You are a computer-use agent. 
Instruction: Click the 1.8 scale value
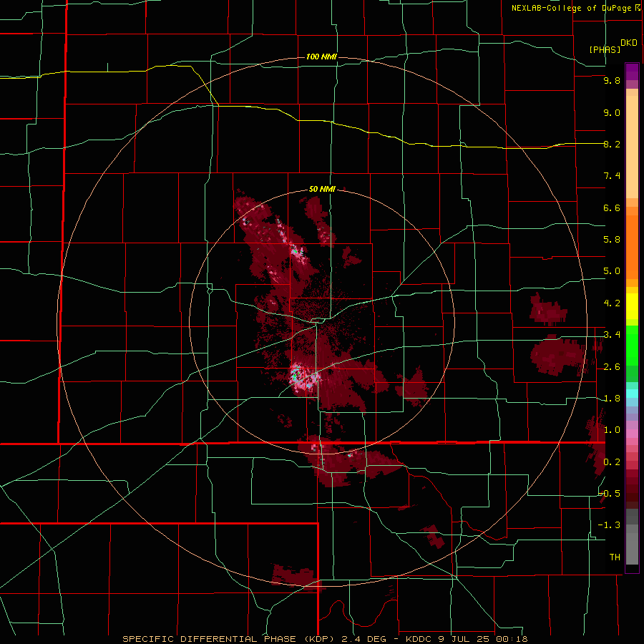(612, 399)
